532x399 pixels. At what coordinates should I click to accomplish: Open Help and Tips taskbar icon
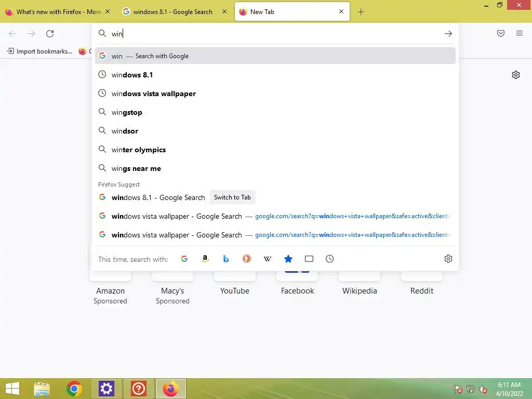point(138,389)
